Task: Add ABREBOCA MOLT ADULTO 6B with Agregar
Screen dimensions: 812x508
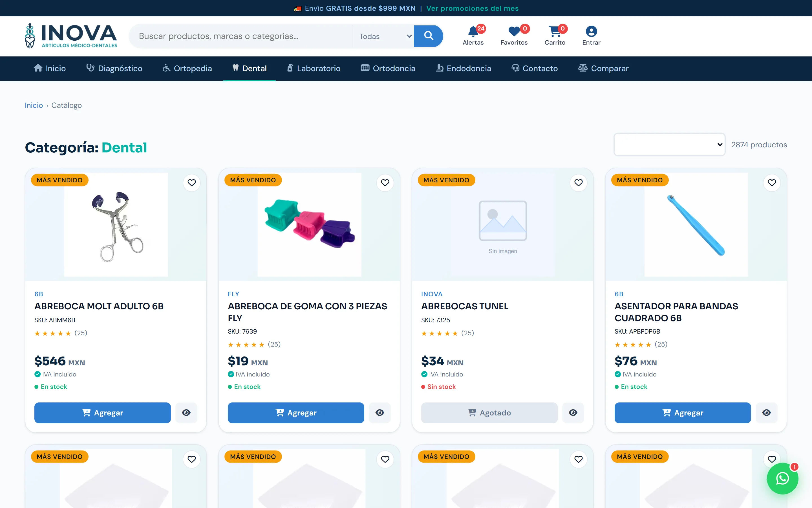Action: coord(102,413)
